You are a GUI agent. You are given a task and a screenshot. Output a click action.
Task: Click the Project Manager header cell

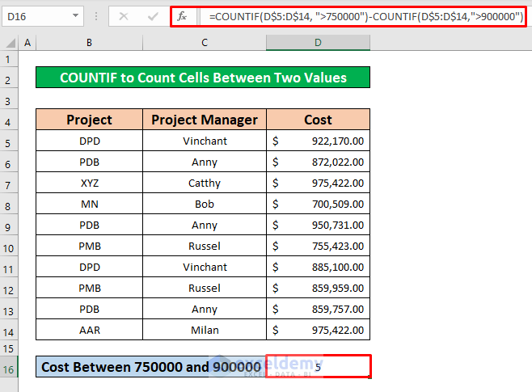[x=205, y=120]
